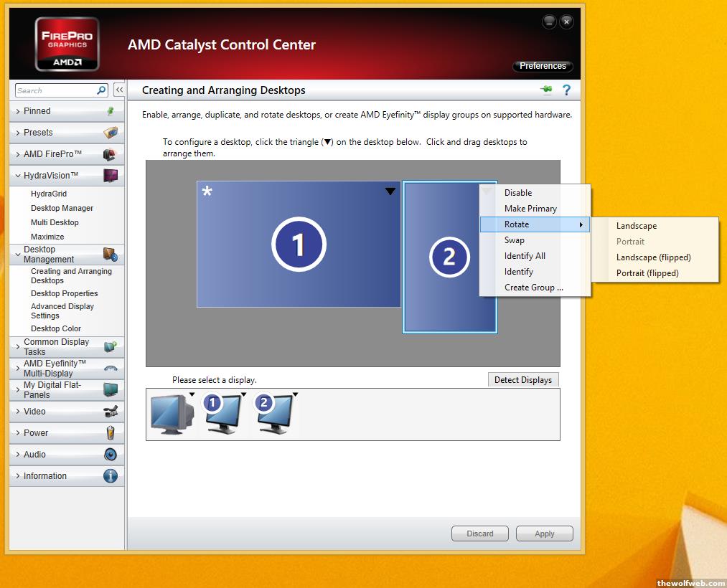Click in the Search input field
Screen dimensions: 727x588
(x=55, y=90)
